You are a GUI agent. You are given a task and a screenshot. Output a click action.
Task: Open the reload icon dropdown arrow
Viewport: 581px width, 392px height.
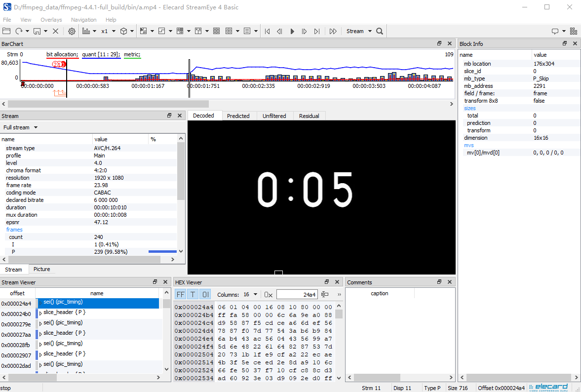click(x=27, y=31)
